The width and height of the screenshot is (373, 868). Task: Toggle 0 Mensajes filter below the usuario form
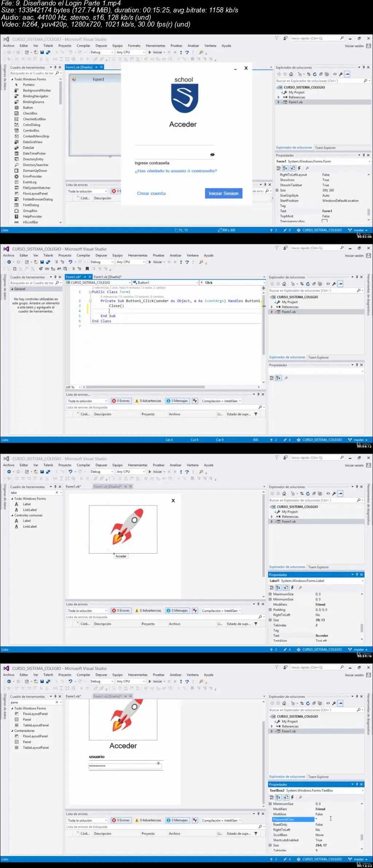click(177, 820)
